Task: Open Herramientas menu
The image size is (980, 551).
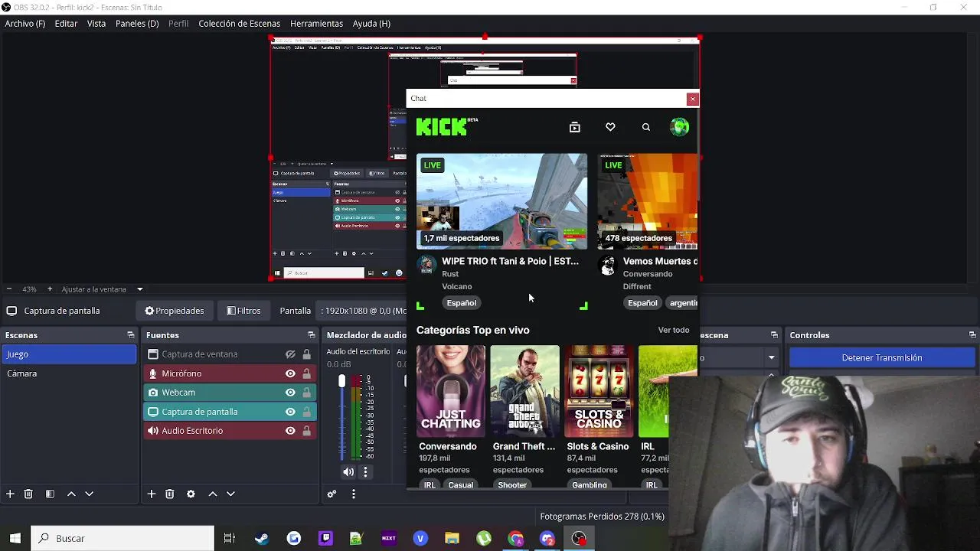Action: (x=316, y=24)
